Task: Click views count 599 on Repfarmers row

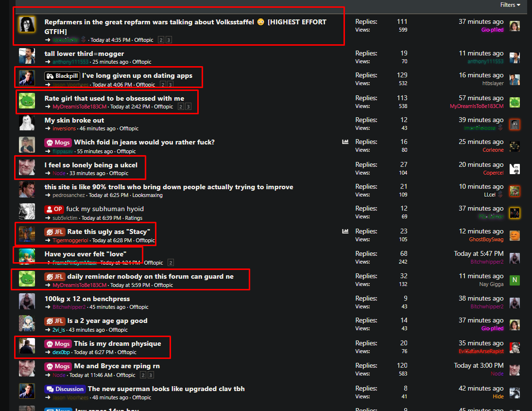Action: click(403, 30)
